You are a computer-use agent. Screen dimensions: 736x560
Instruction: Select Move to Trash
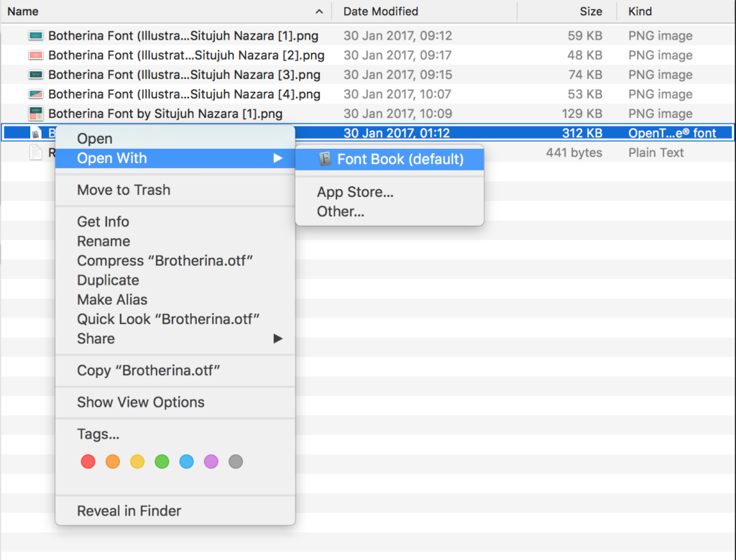pyautogui.click(x=124, y=190)
